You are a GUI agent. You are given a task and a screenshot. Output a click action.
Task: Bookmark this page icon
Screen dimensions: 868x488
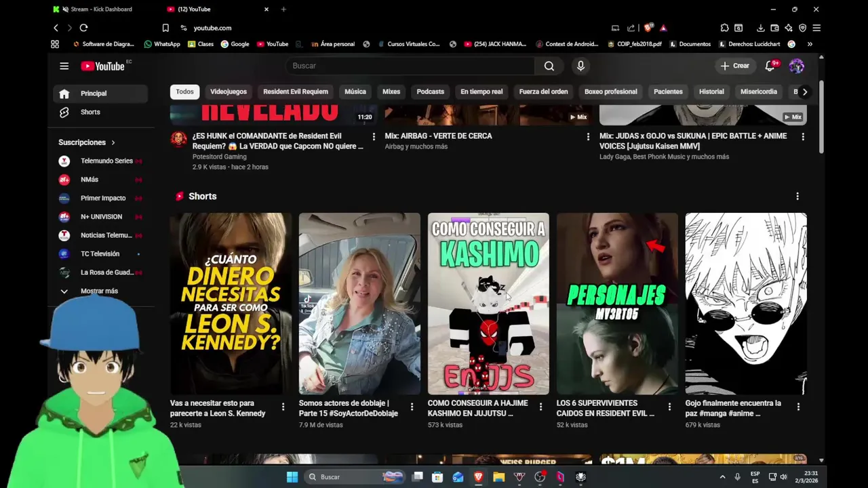tap(165, 28)
